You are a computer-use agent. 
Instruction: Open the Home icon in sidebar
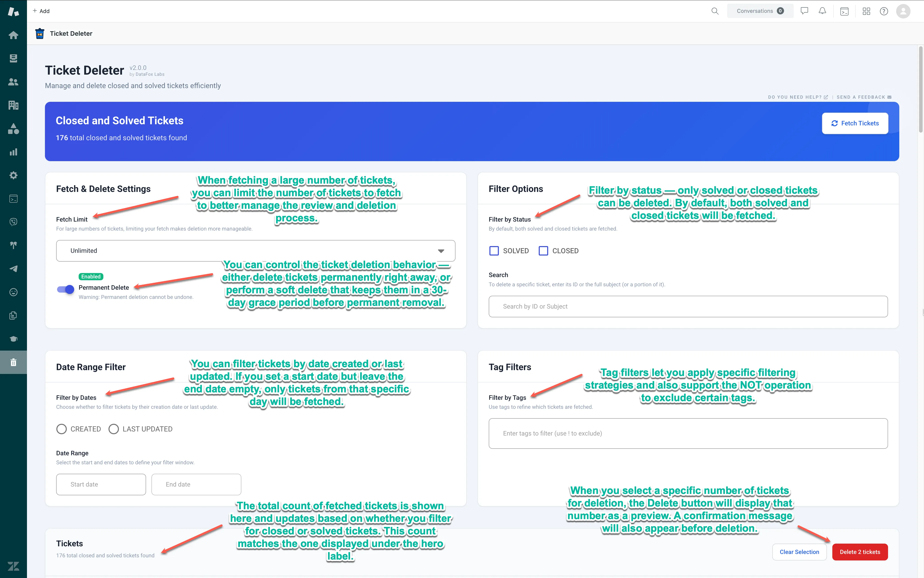[x=13, y=35]
